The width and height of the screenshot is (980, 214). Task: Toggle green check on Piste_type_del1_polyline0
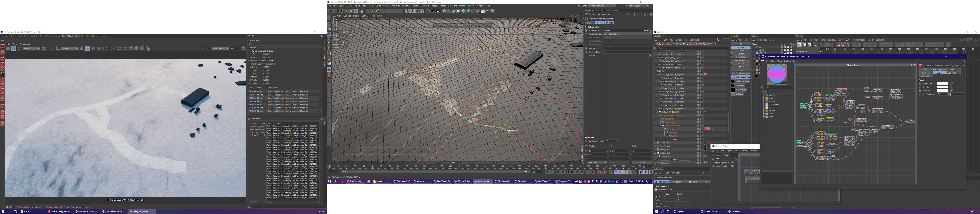click(702, 75)
